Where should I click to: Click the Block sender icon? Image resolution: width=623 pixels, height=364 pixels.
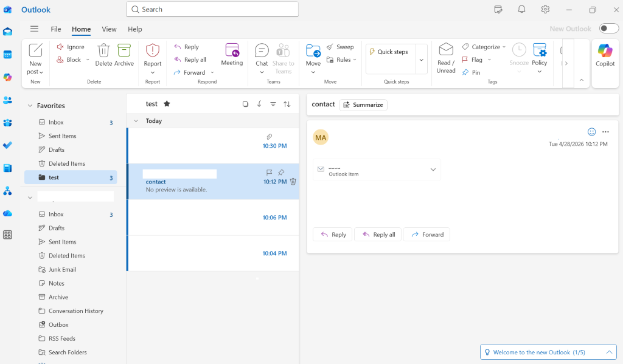coord(60,60)
